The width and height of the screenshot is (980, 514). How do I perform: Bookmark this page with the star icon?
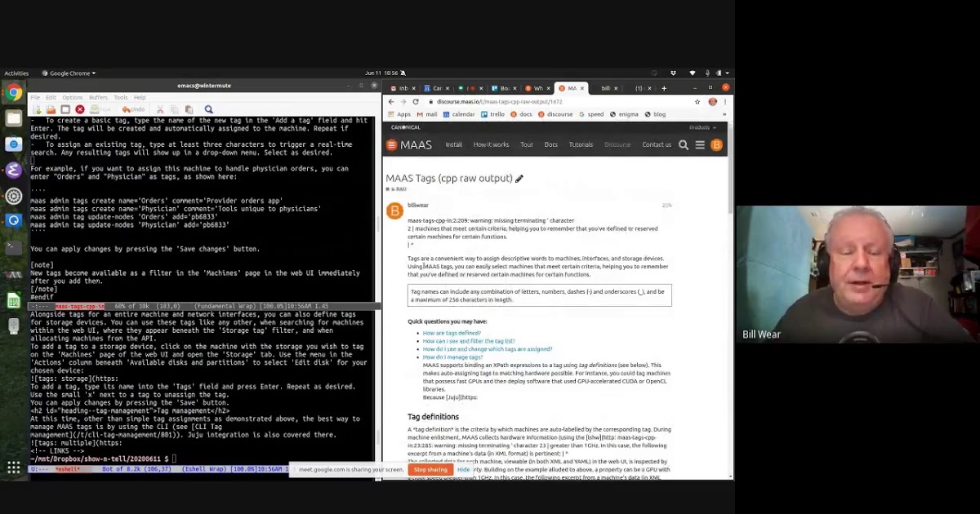point(697,102)
